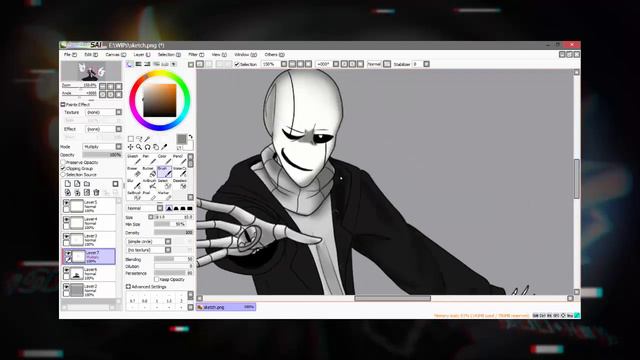Swap foreground and background colors
Viewport: 640px width, 360px height.
coord(190,137)
